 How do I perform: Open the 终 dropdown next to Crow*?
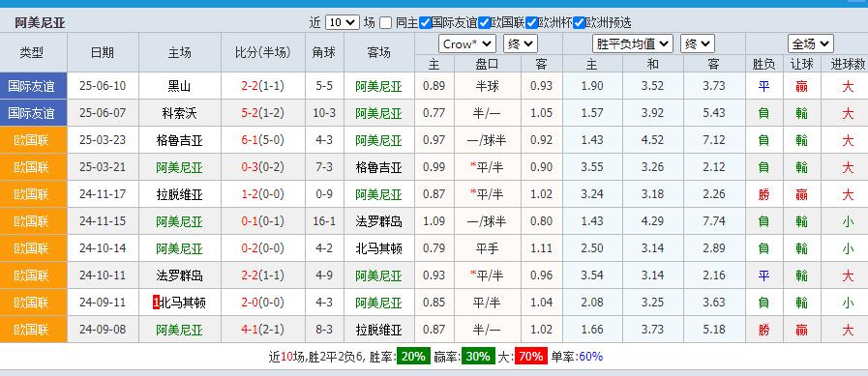(521, 43)
